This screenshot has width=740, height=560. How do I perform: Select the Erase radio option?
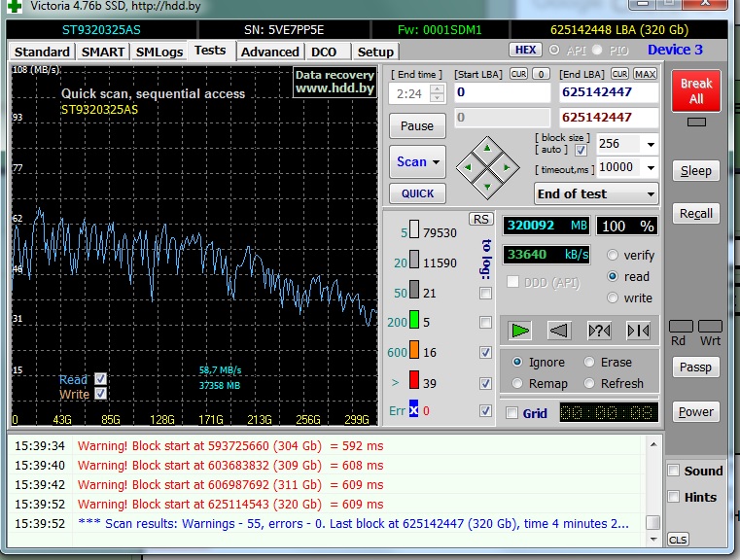pos(589,362)
